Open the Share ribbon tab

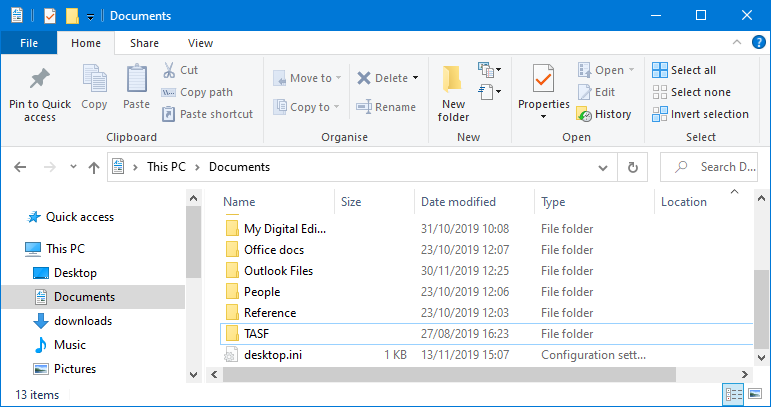[x=144, y=43]
